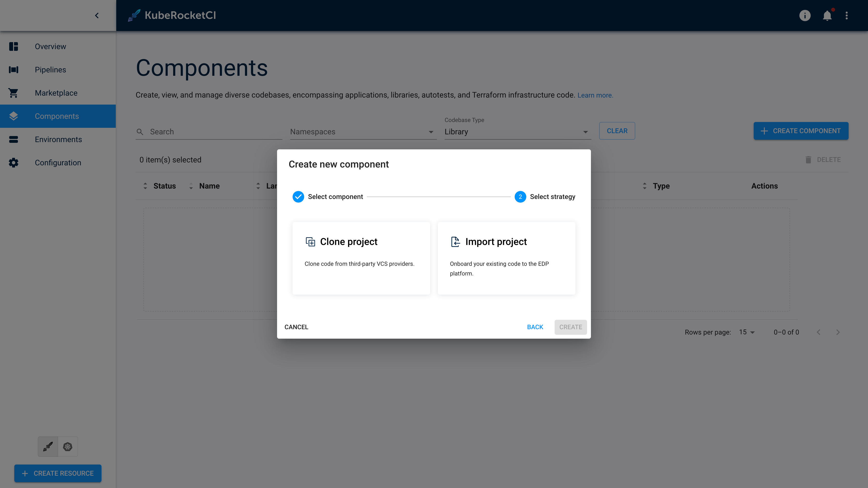868x488 pixels.
Task: Click the Overview sidebar icon
Action: pyautogui.click(x=13, y=46)
